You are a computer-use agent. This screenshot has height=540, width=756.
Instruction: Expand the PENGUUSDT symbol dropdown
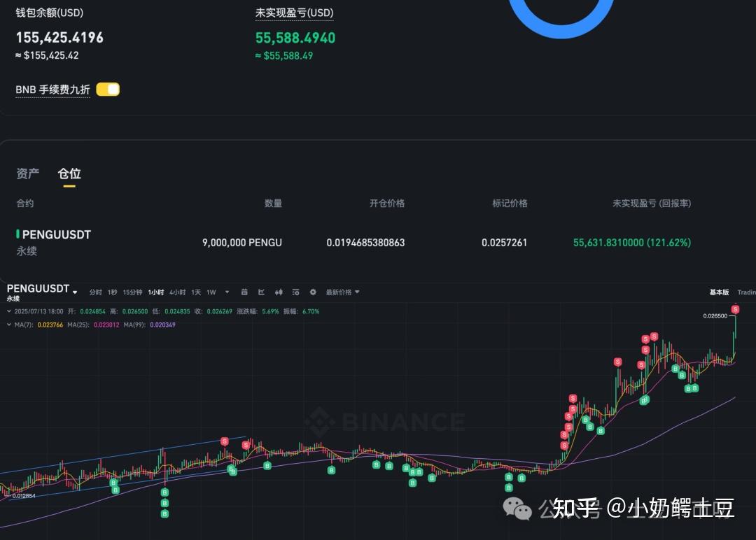75,292
